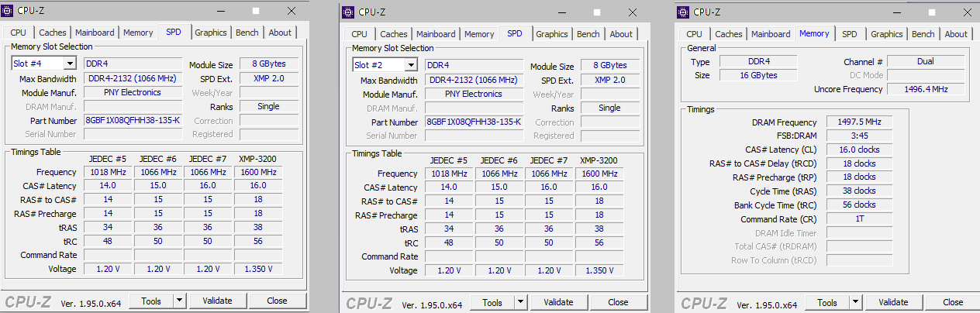This screenshot has width=980, height=313.
Task: Click CPU-Z app icon in second window title bar
Action: (348, 12)
